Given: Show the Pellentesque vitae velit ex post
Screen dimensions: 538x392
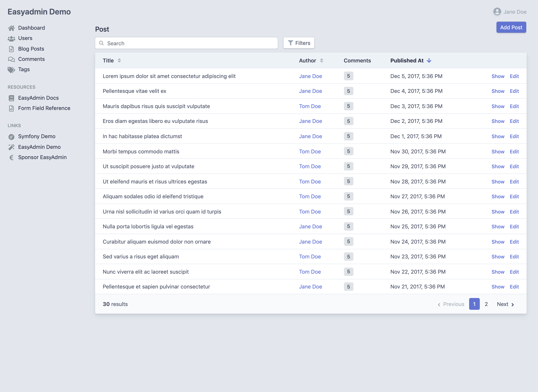Looking at the screenshot, I should (498, 91).
